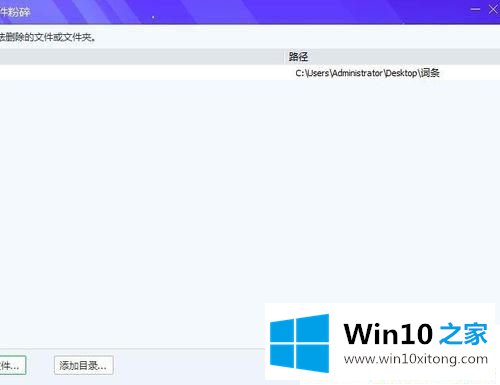Minimize the file shredder window

(475, 9)
